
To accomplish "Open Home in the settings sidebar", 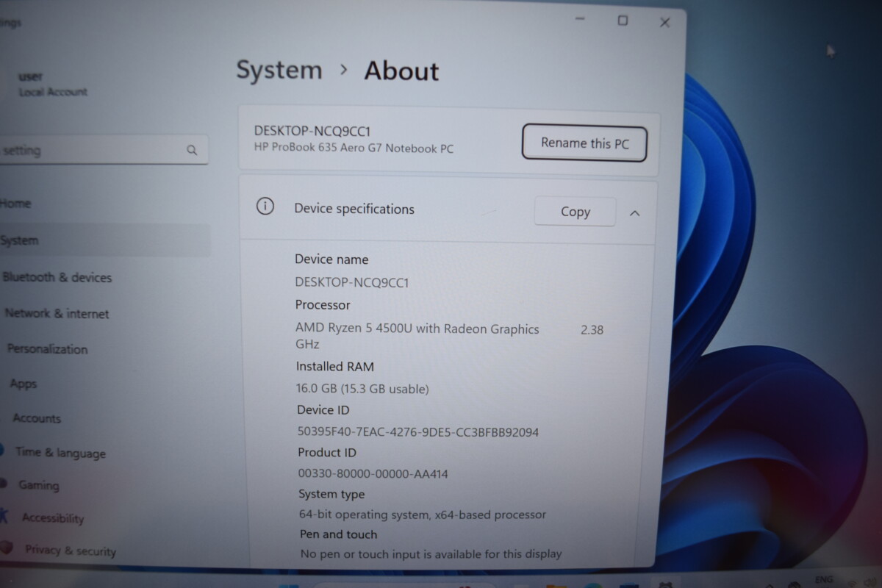I will pos(15,204).
